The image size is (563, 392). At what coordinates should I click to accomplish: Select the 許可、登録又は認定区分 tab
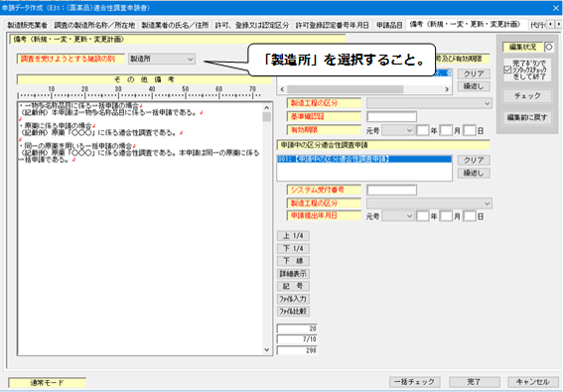pyautogui.click(x=251, y=25)
